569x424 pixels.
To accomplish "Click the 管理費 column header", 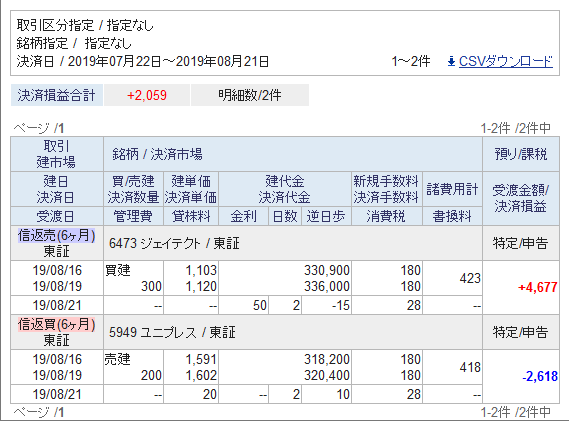I will (133, 216).
